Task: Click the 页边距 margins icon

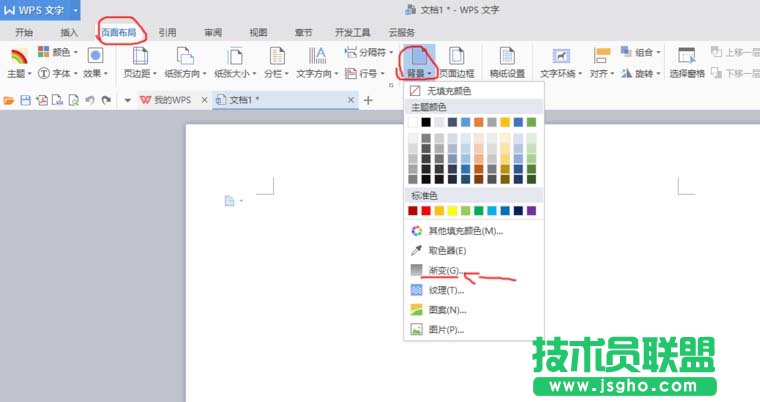Action: 140,56
